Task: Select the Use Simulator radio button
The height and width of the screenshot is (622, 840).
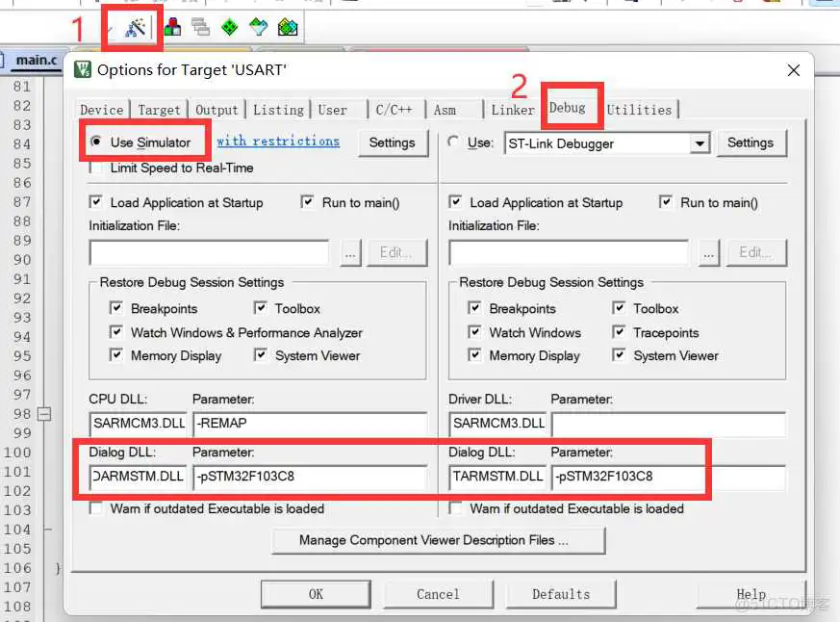Action: click(x=96, y=143)
